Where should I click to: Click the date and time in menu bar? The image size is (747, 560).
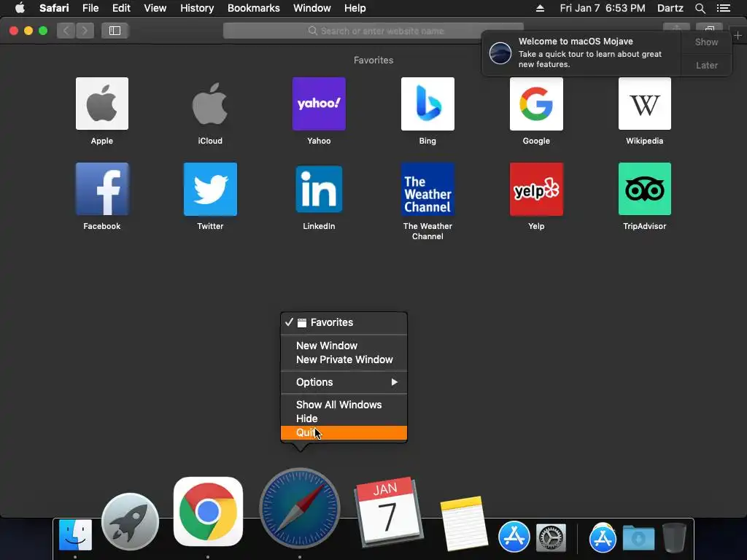pos(602,8)
